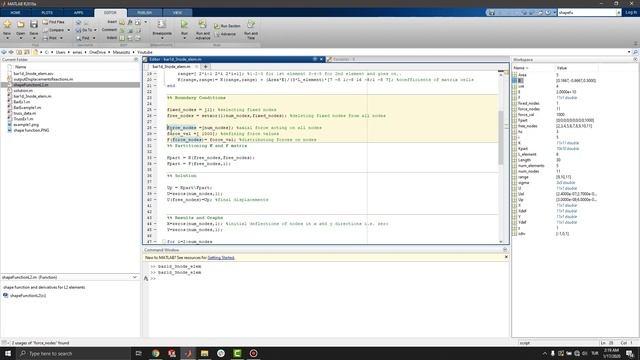Click the Windows Start button
640x360 pixels.
coord(8,353)
